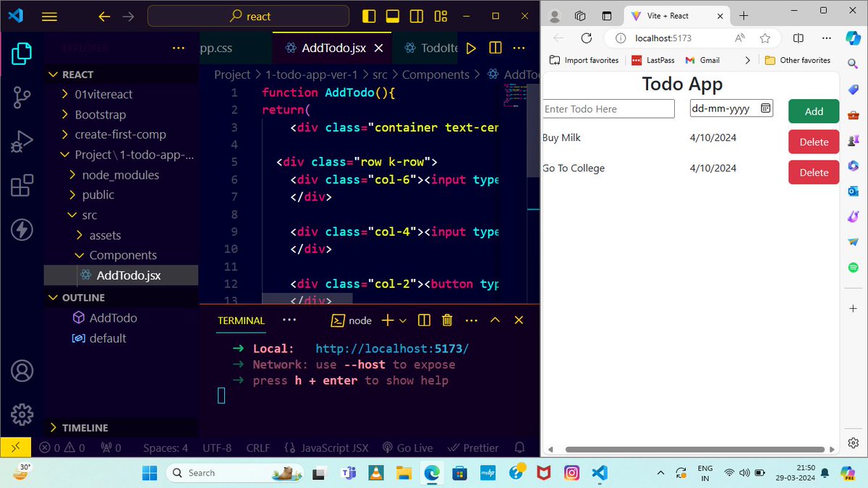Expand the create-first-comp folder

(120, 134)
